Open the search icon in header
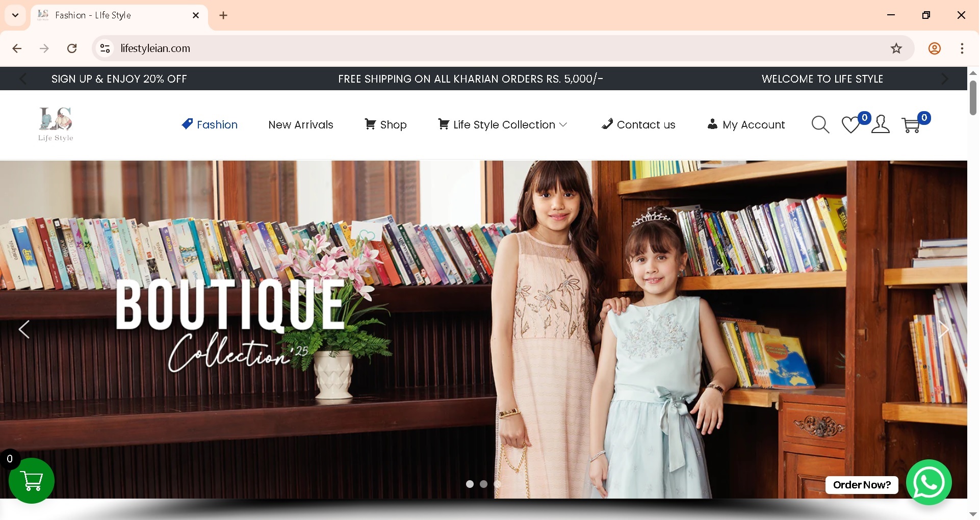The width and height of the screenshot is (980, 520). pyautogui.click(x=820, y=124)
